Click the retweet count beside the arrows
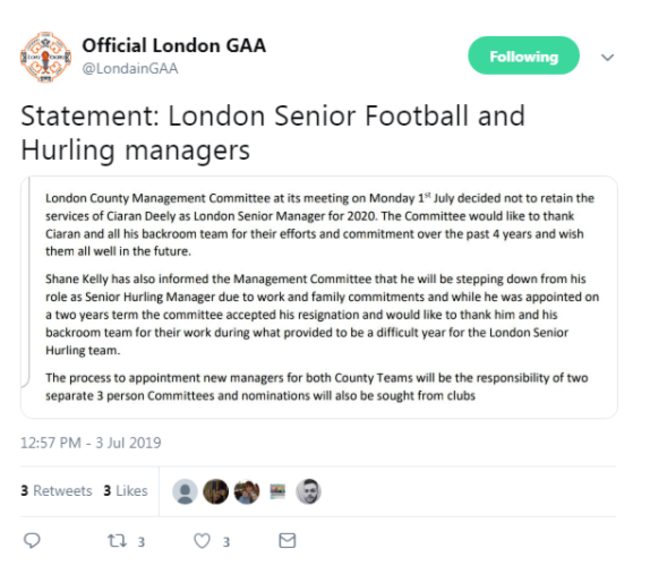This screenshot has width=650, height=566. coord(142,542)
